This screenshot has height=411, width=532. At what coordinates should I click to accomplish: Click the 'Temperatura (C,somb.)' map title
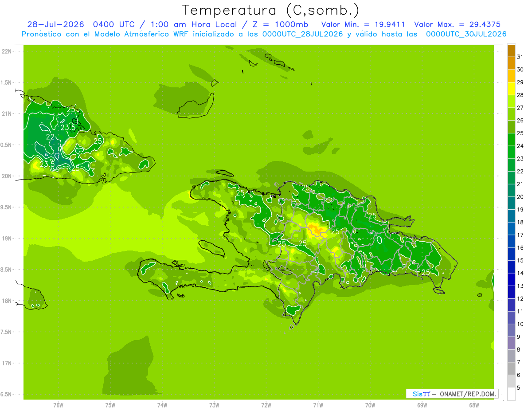[x=270, y=10]
